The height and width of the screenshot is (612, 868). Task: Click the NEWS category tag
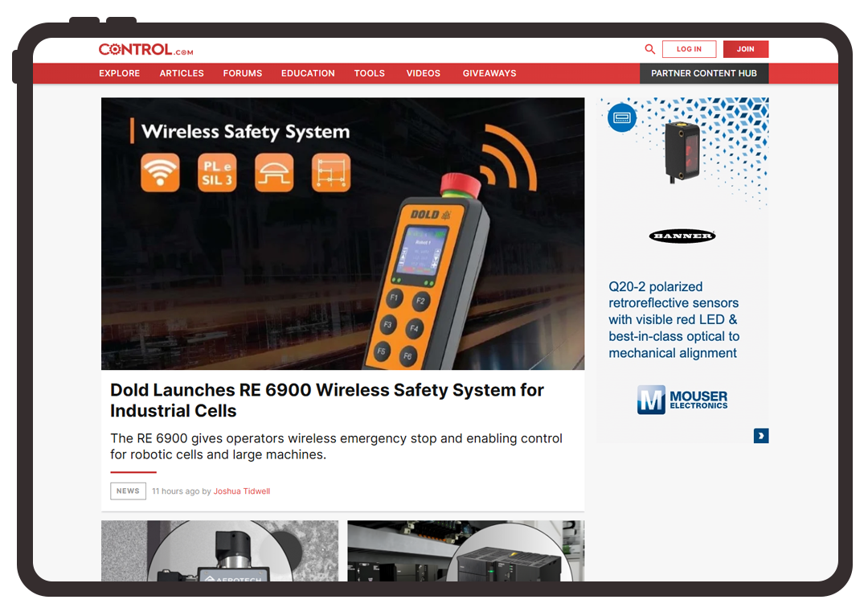[x=128, y=491]
